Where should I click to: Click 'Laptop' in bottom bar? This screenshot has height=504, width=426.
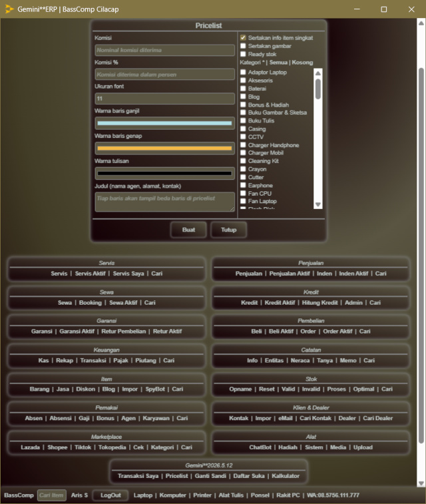tap(143, 495)
